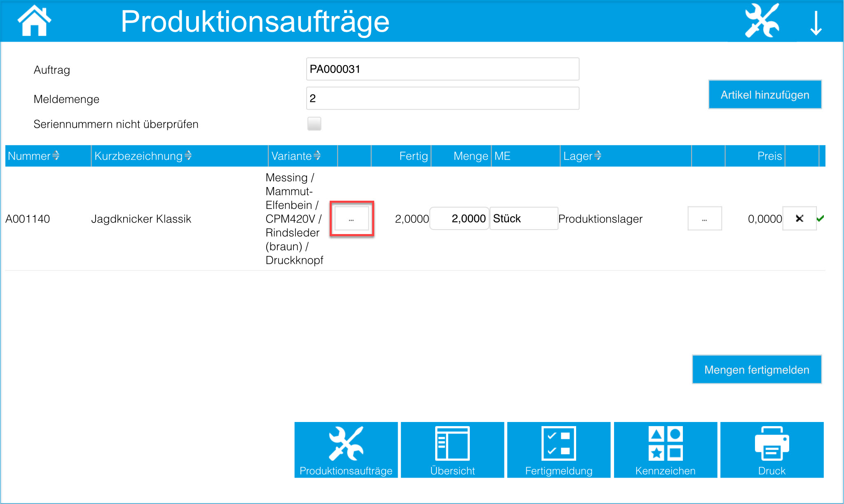Screen dimensions: 844x504
Task: Click the Meldemenge input field
Action: pos(442,98)
